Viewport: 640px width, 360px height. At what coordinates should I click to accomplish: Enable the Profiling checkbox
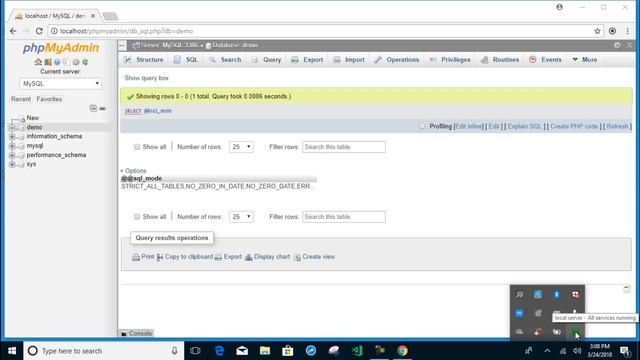pos(422,126)
